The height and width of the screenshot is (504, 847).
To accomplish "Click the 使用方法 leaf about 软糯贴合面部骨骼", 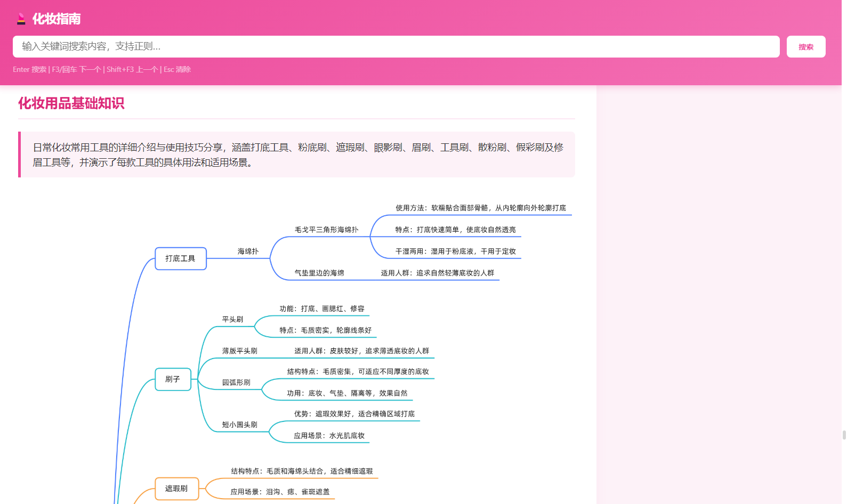I will tap(480, 208).
